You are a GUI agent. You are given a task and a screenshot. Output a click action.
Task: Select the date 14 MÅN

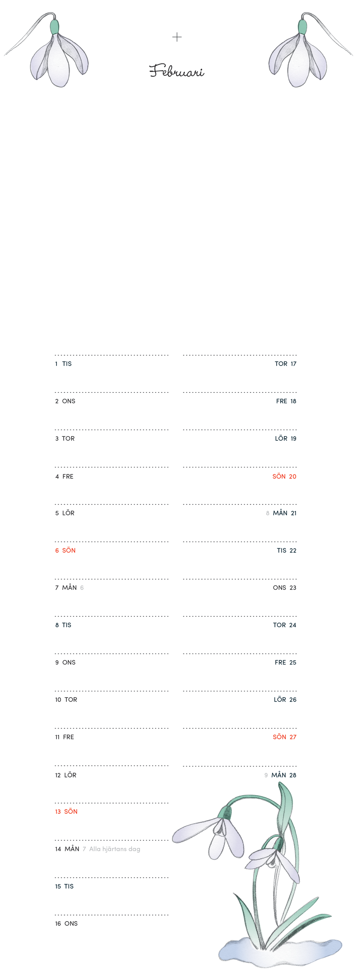[x=67, y=849]
